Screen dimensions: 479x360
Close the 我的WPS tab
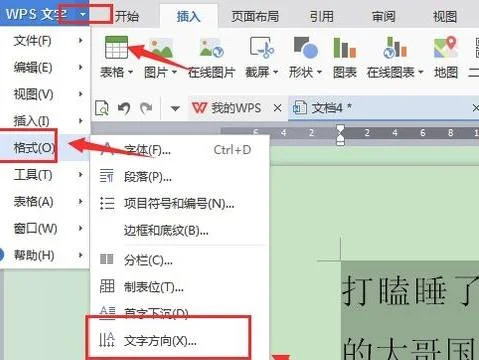(277, 108)
